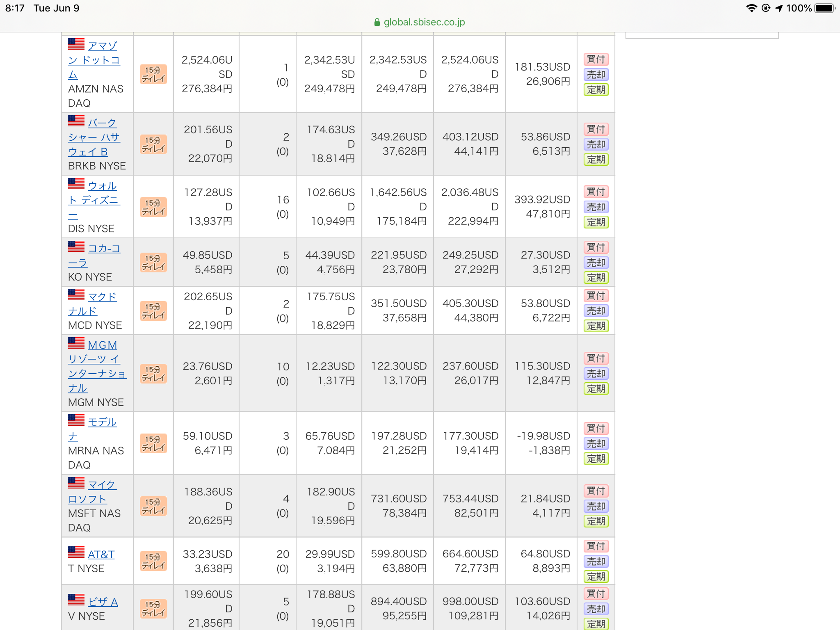
Task: Click the 売却 sell button for AMZN
Action: (596, 74)
